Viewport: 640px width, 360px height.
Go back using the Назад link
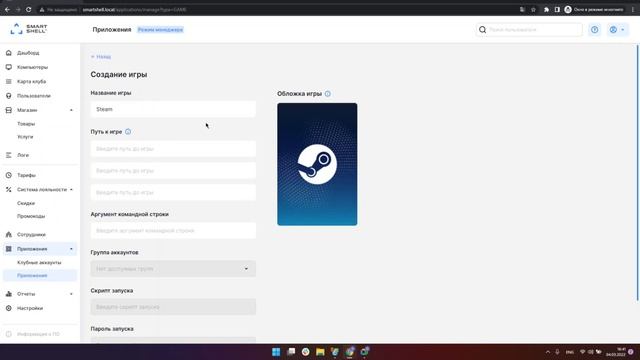[x=101, y=57]
